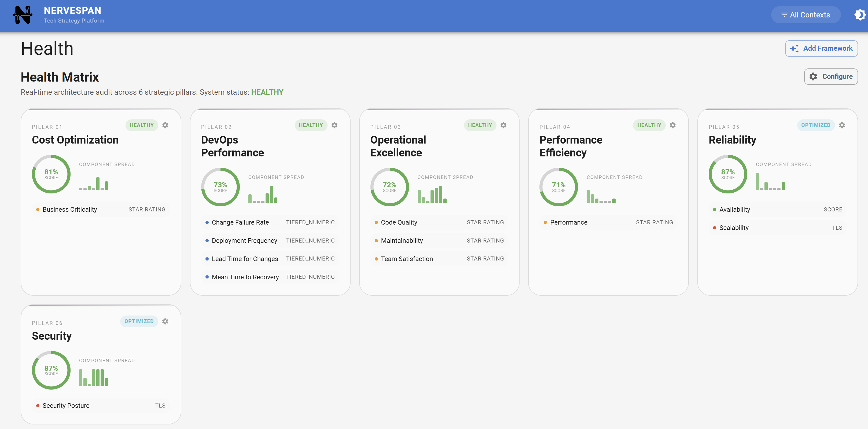Click Cost Optimization component spread chart
This screenshot has height=429, width=868.
(x=94, y=183)
